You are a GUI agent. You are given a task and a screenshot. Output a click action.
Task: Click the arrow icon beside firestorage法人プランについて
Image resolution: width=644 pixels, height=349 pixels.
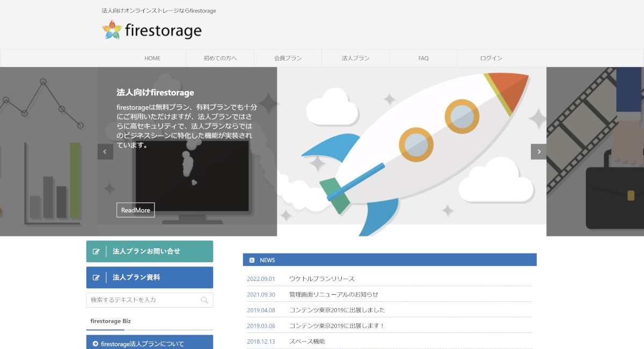(x=96, y=344)
